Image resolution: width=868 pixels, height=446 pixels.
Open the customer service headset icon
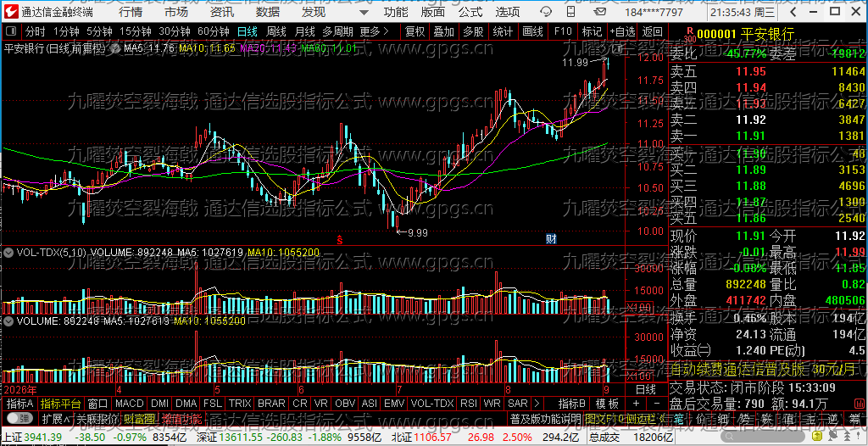click(546, 12)
